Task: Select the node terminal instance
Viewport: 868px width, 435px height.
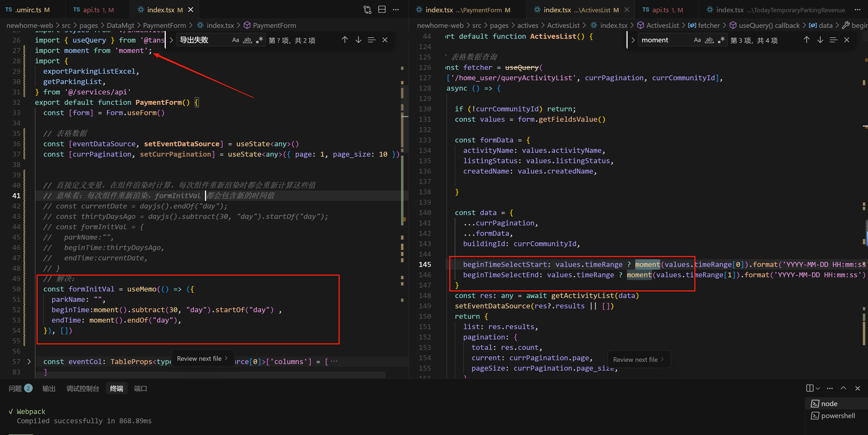Action: [836, 403]
